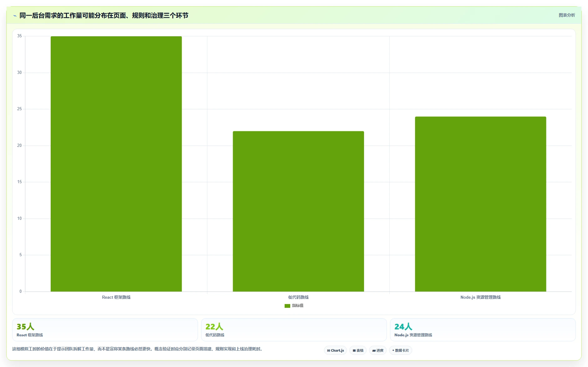This screenshot has width=588, height=367.
Task: Click the description paragraph starting 这组模拟工时
Action: (x=138, y=349)
